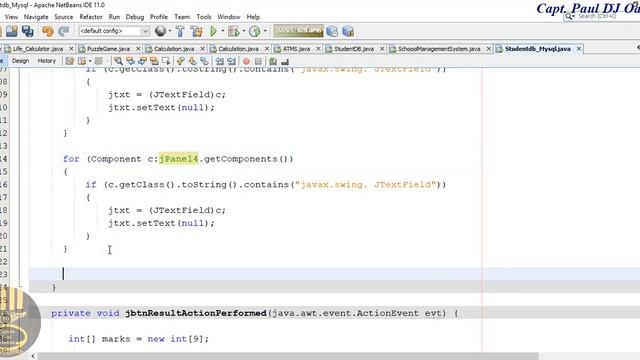The height and width of the screenshot is (360, 640).
Task: Click the Debug Project icon
Action: (x=233, y=31)
